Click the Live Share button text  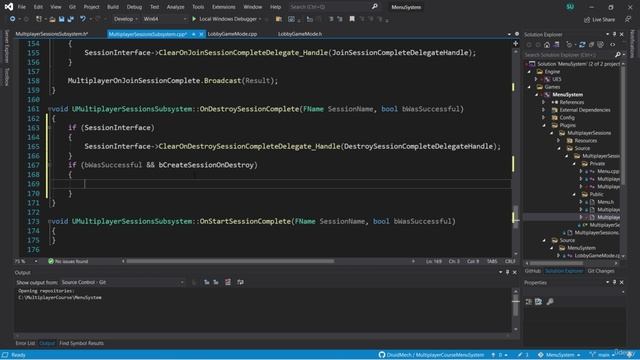click(x=603, y=19)
